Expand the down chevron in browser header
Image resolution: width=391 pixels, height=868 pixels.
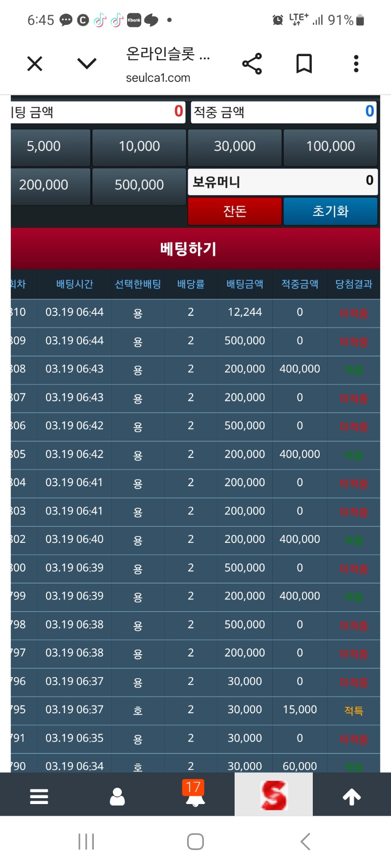87,63
